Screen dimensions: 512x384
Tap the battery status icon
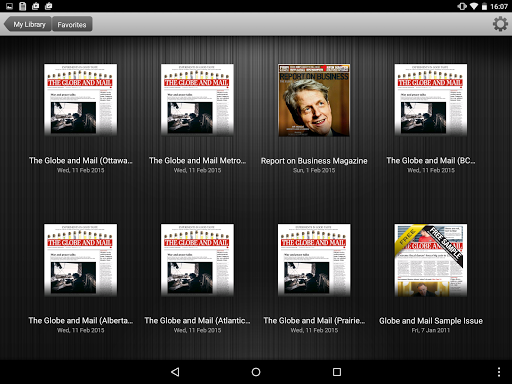tap(484, 6)
